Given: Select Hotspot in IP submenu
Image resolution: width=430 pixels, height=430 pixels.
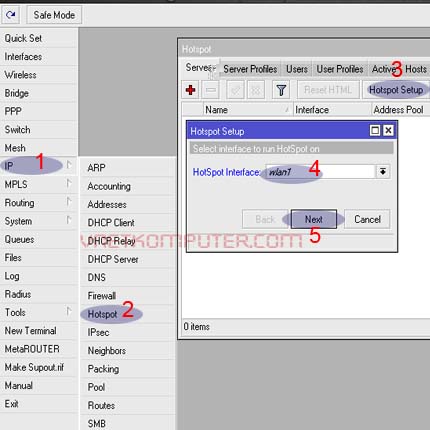Looking at the screenshot, I should tap(128, 314).
